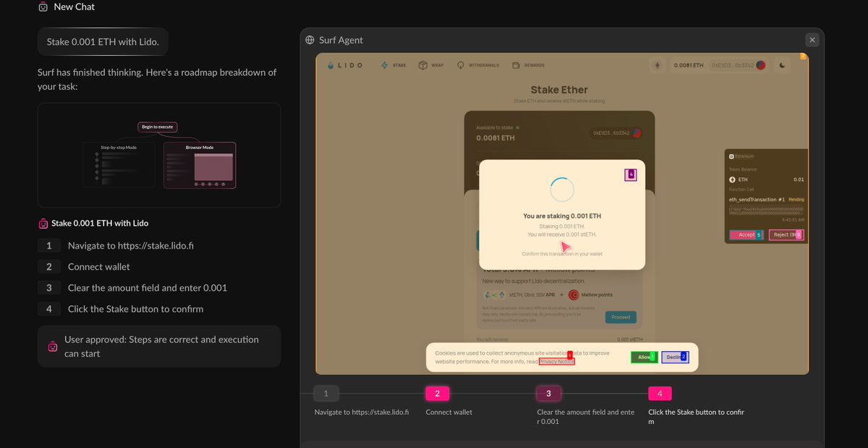
Task: Select timeline step 1 marker
Action: (x=326, y=394)
